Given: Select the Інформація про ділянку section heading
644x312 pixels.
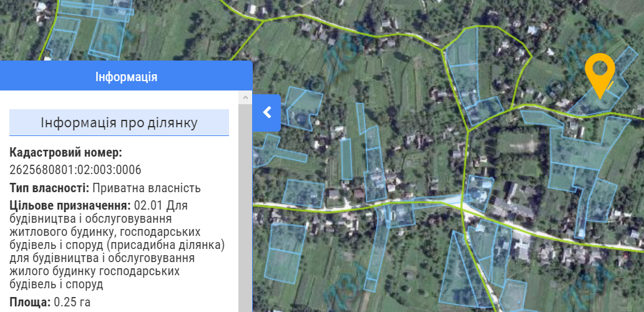Looking at the screenshot, I should coord(119,122).
